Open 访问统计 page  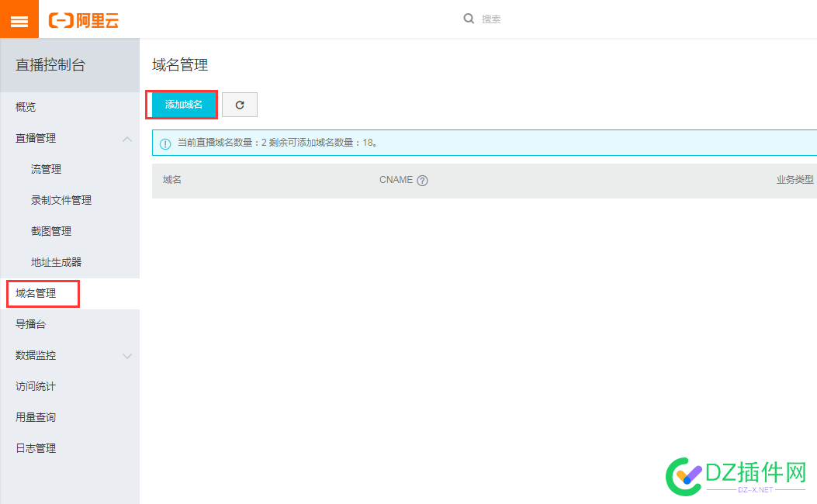tap(36, 386)
